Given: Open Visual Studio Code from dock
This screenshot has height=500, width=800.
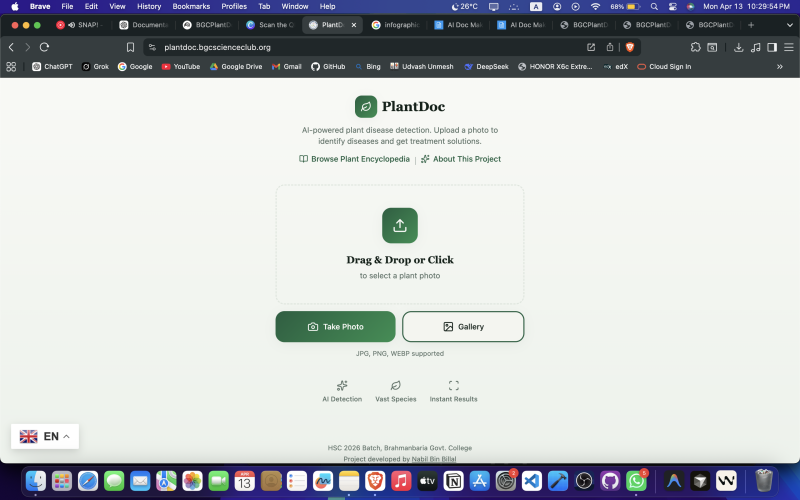Looking at the screenshot, I should [x=532, y=481].
